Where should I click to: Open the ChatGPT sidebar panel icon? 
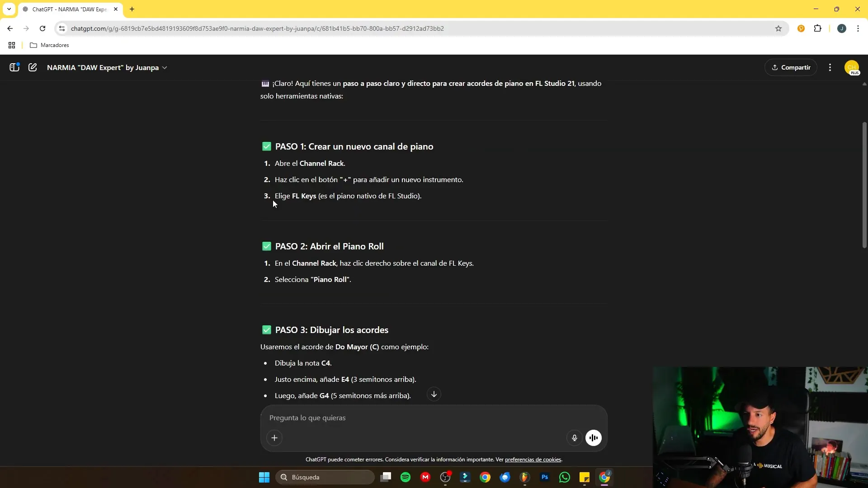tap(14, 67)
